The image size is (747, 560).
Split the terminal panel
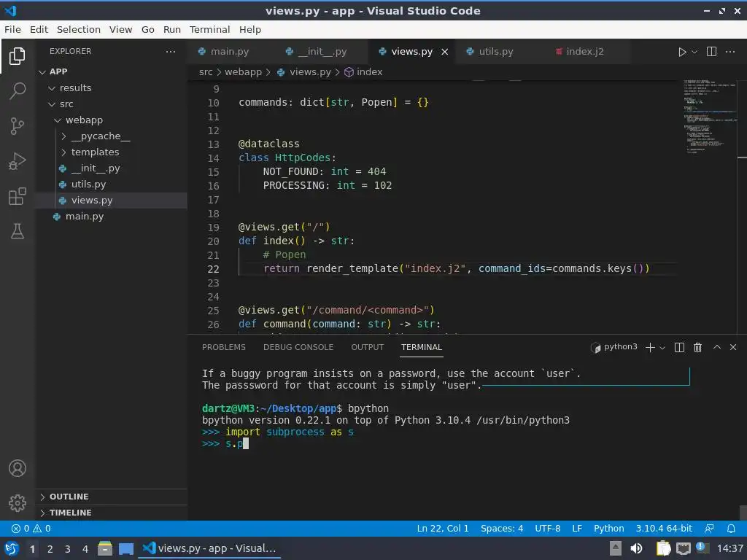(x=679, y=348)
